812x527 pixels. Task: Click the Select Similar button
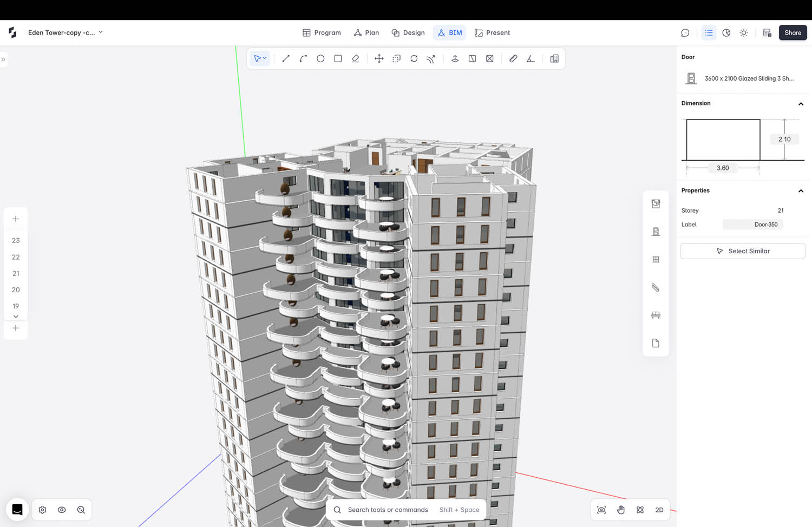(743, 251)
